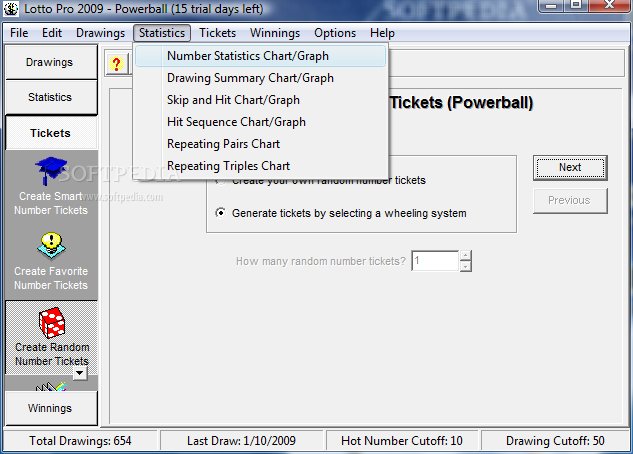The image size is (633, 454).
Task: Click the How many random number tickets? label
Action: 321,261
